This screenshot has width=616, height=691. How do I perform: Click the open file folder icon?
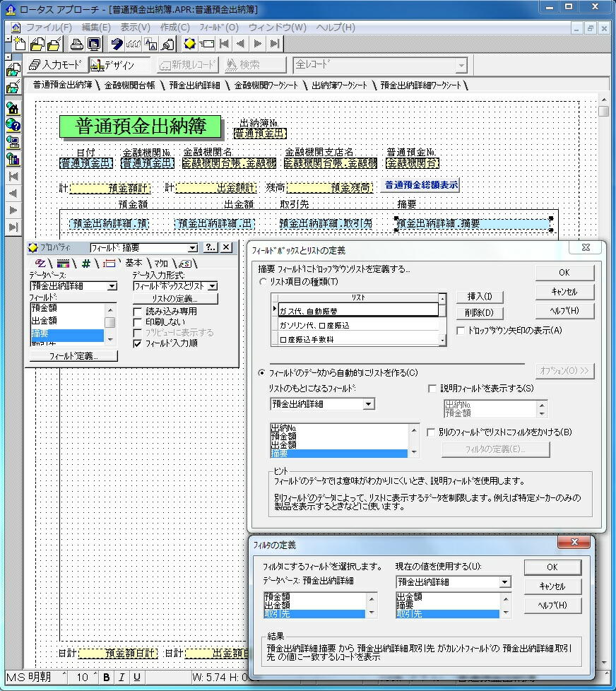coord(37,44)
